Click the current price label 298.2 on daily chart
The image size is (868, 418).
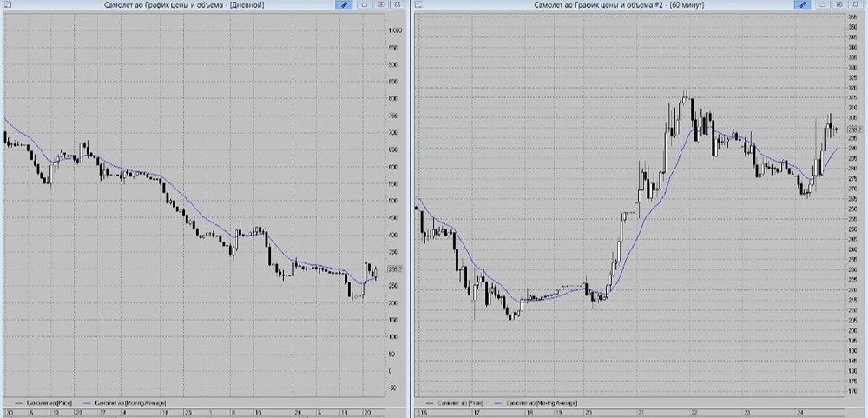click(396, 269)
